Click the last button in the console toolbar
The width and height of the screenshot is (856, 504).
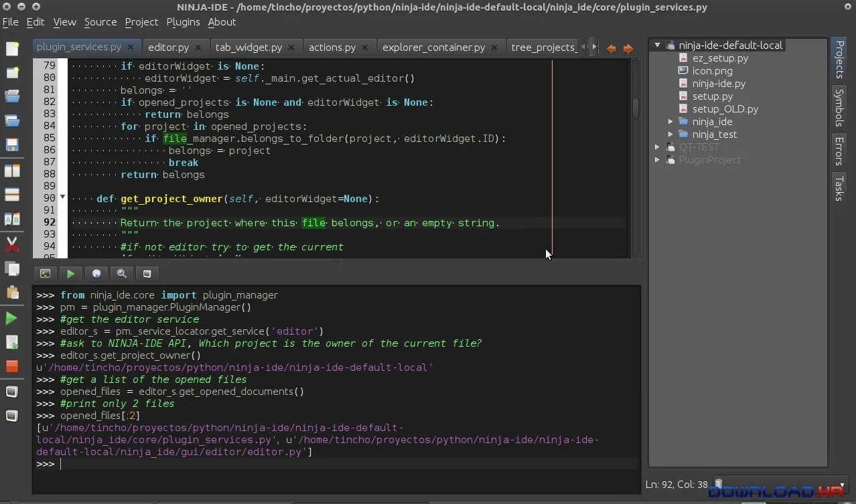[147, 273]
